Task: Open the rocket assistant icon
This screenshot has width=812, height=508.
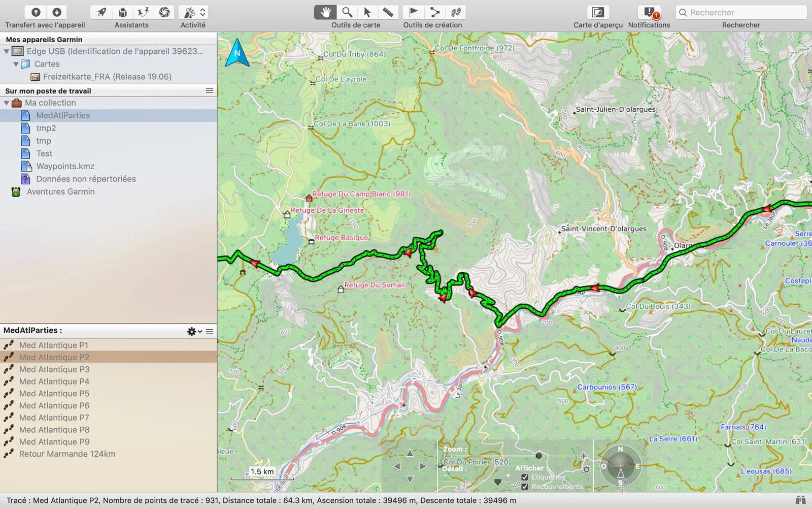Action: [101, 12]
